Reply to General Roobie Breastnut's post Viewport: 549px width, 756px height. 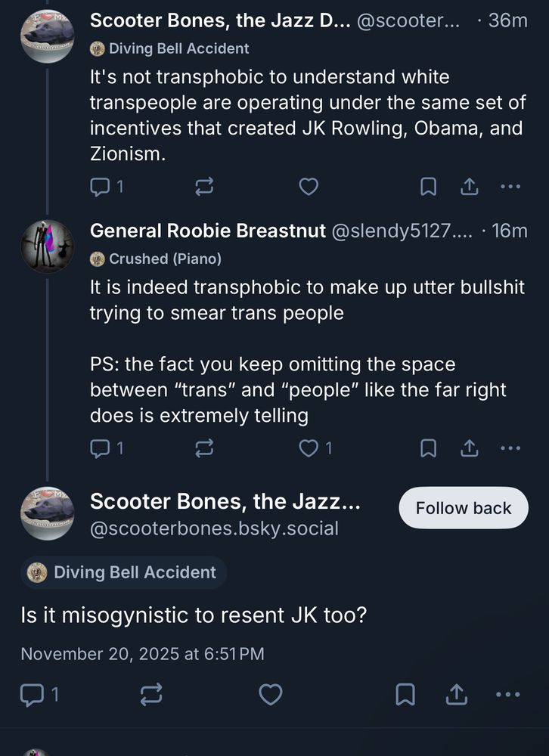click(x=101, y=448)
